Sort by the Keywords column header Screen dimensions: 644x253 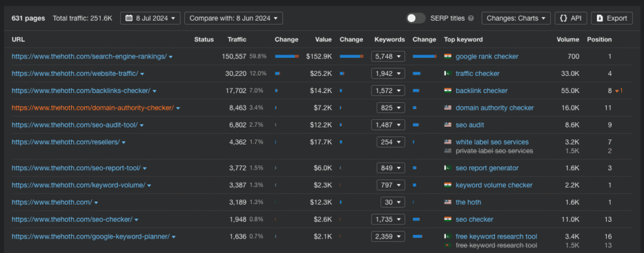(x=389, y=40)
